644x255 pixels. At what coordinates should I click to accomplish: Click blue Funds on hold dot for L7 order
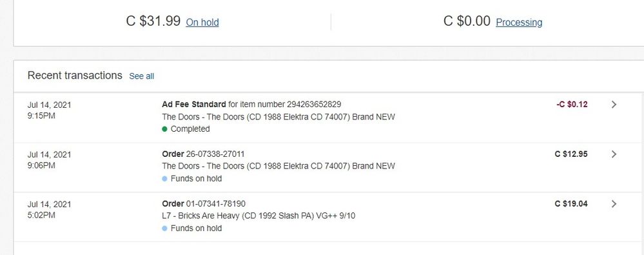point(164,229)
